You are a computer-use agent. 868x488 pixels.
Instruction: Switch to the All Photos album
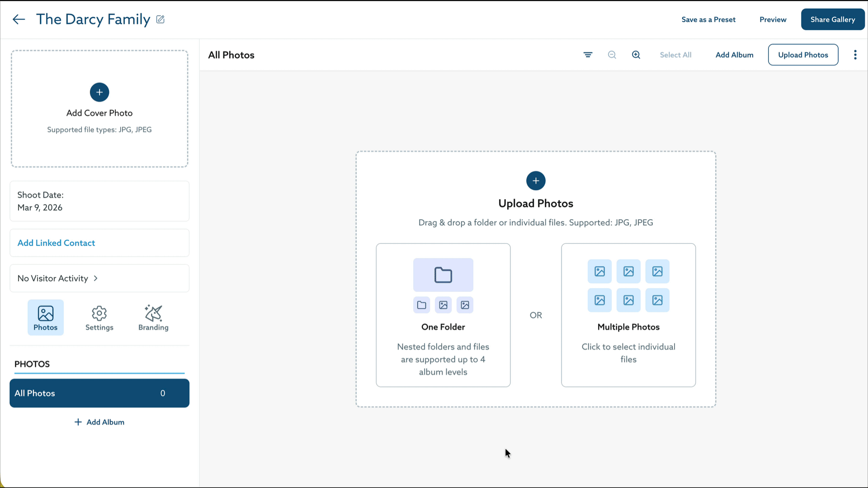point(99,393)
